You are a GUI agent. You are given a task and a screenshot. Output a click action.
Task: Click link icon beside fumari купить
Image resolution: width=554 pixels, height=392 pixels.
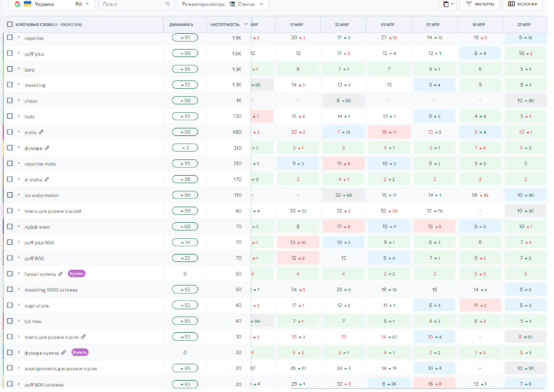pos(61,274)
